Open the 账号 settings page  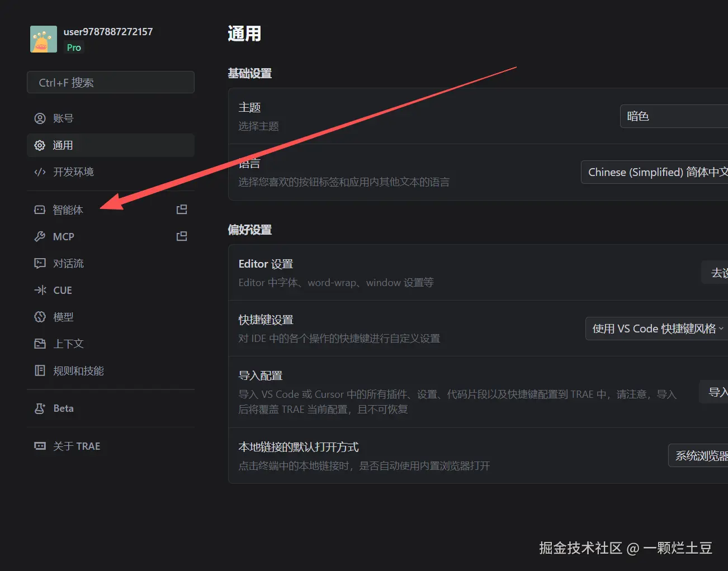(x=111, y=118)
